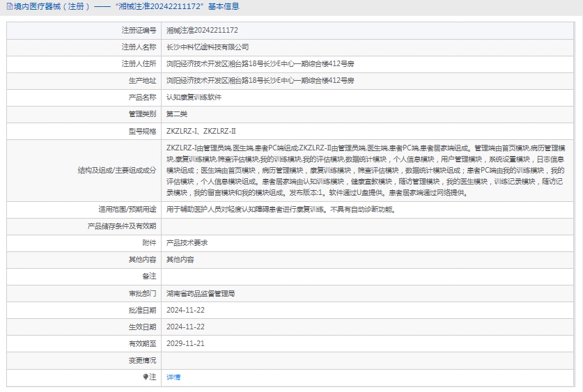Click approval department 湖南省药品监督管理局

pyautogui.click(x=201, y=294)
